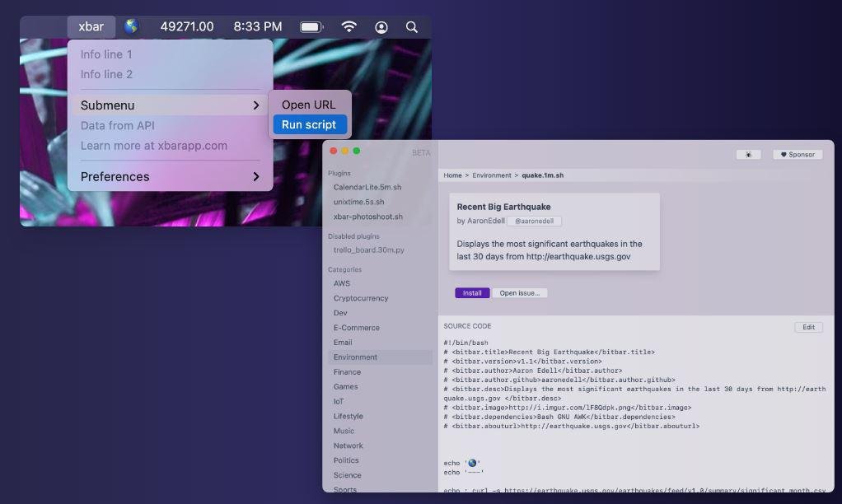Click the AaronEdell author name
Screen dimensions: 842x504
click(x=486, y=222)
